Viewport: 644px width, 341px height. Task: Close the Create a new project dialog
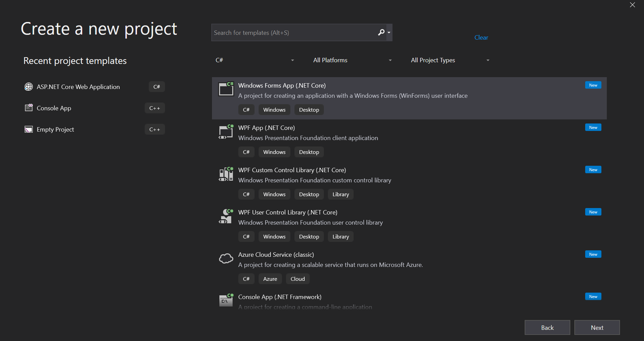point(633,5)
